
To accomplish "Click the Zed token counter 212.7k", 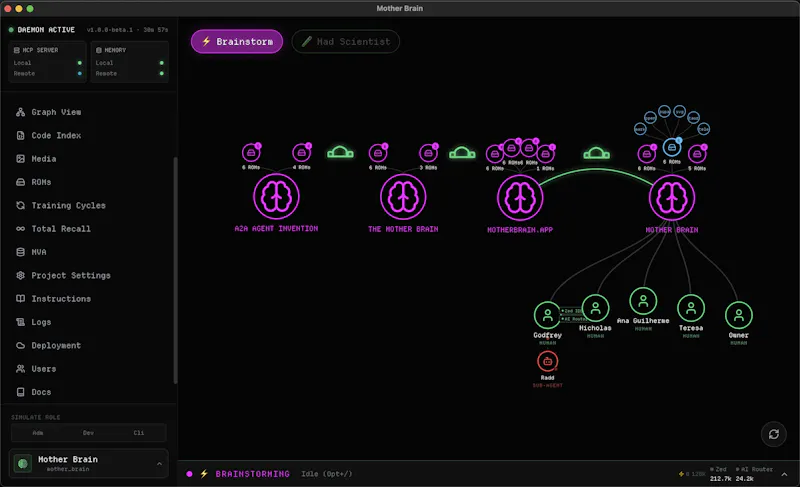I will pyautogui.click(x=720, y=478).
